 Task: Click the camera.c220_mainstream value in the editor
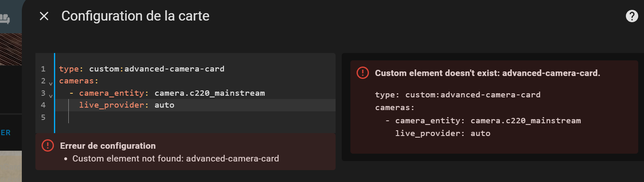[210, 93]
